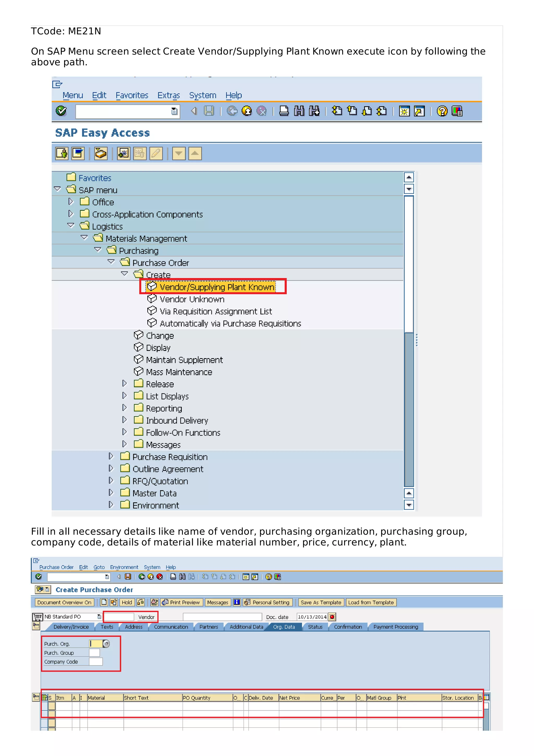Click the SAP menu icon under Easy Access title
The image size is (534, 756).
[78, 153]
